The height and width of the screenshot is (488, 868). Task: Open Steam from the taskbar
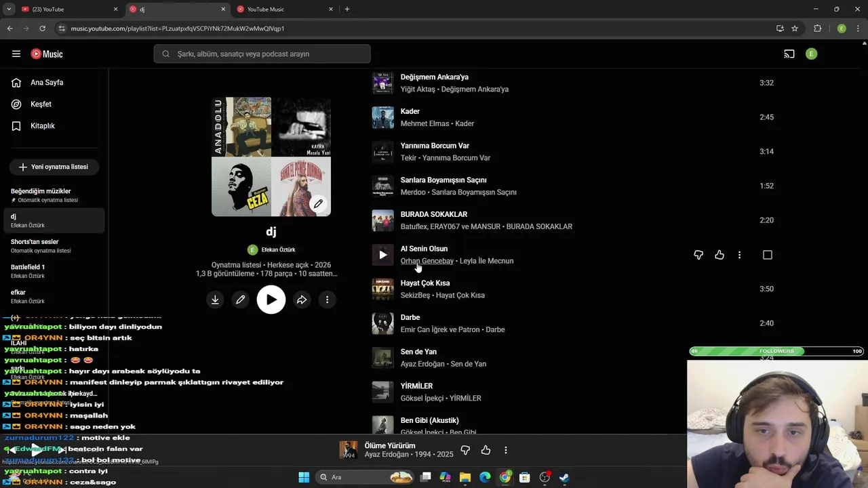tap(564, 477)
